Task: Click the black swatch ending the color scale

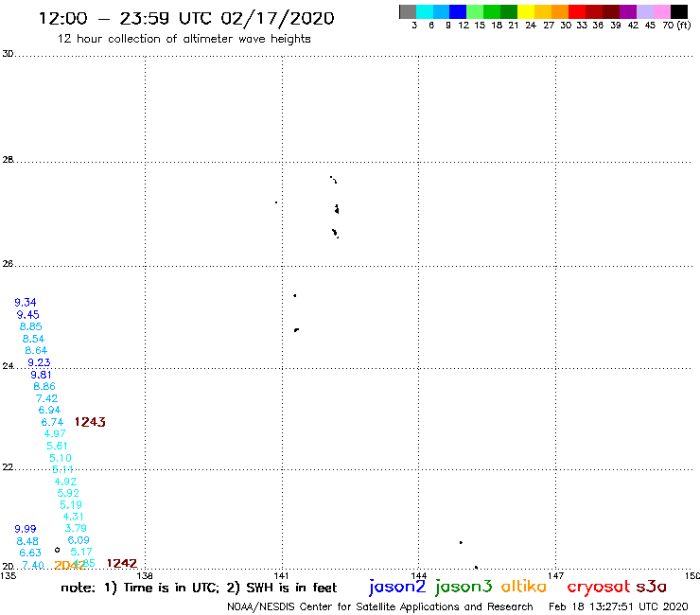Action: 679,11
